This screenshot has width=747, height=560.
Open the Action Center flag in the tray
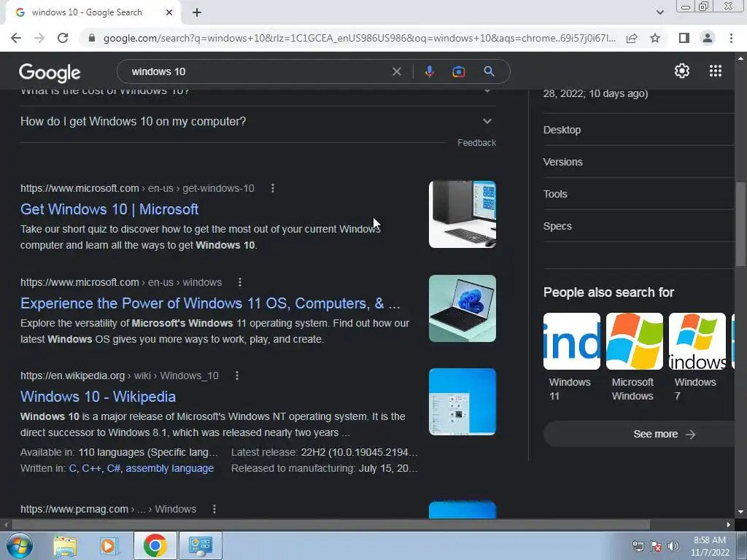656,546
